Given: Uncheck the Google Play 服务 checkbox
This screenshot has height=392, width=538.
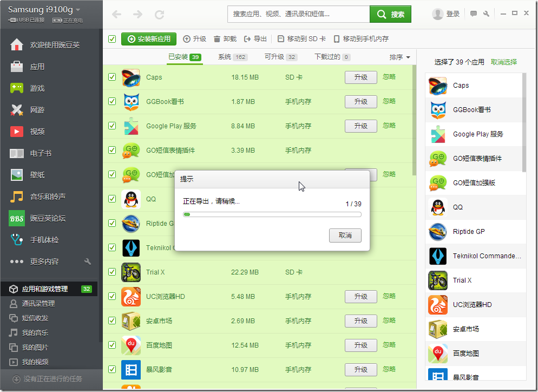Looking at the screenshot, I should coord(112,126).
